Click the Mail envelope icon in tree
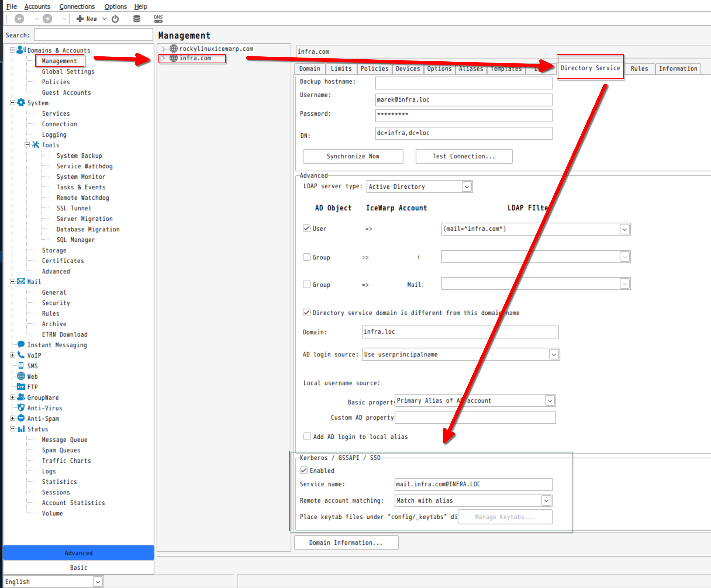The height and width of the screenshot is (588, 711). click(21, 281)
